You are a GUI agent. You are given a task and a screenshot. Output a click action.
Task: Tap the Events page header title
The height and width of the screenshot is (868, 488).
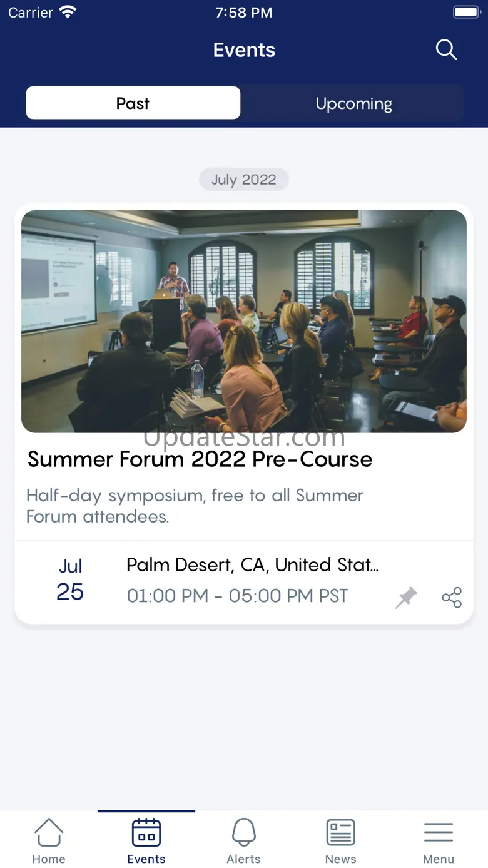tap(244, 50)
